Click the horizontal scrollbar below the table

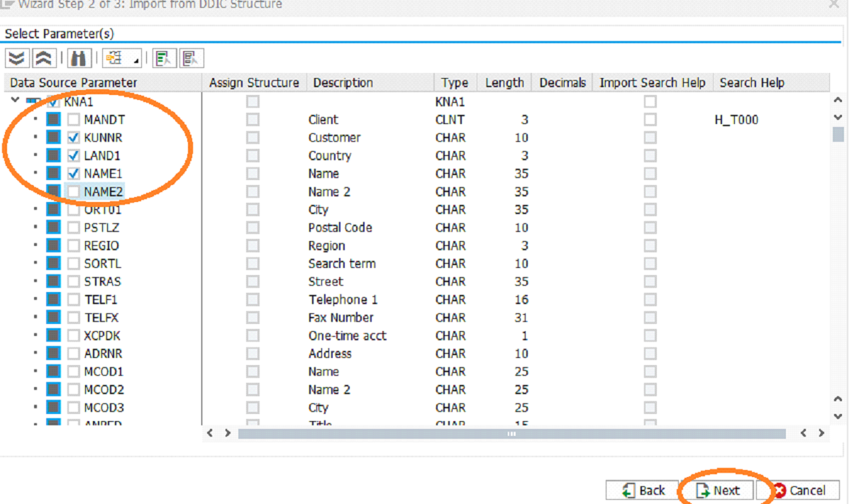(512, 433)
